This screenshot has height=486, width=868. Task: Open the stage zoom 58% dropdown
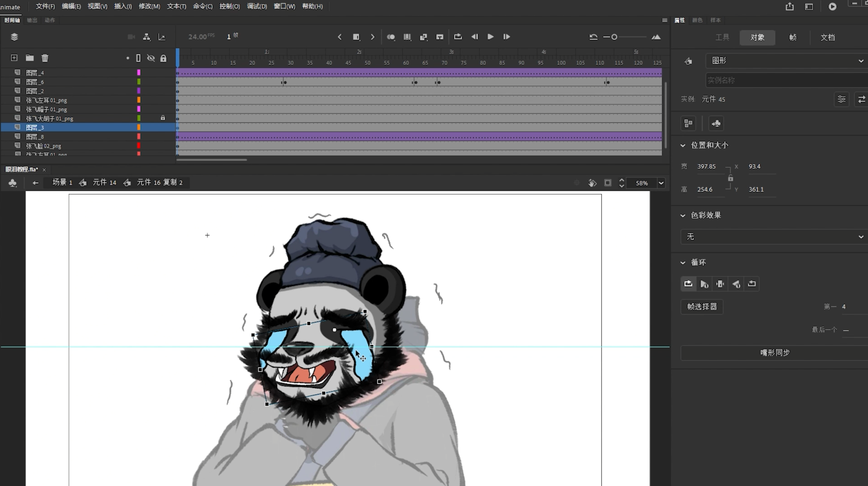click(x=661, y=183)
